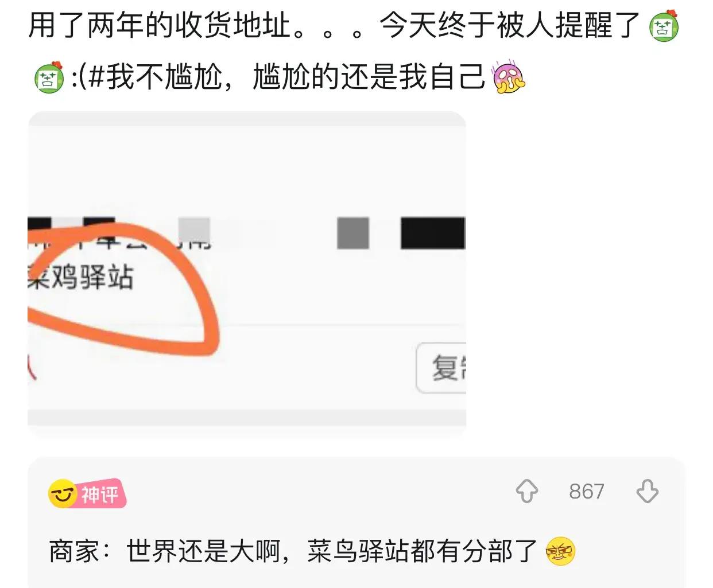Upvote the top comment with the up arrow
This screenshot has width=713, height=588.
coord(526,491)
